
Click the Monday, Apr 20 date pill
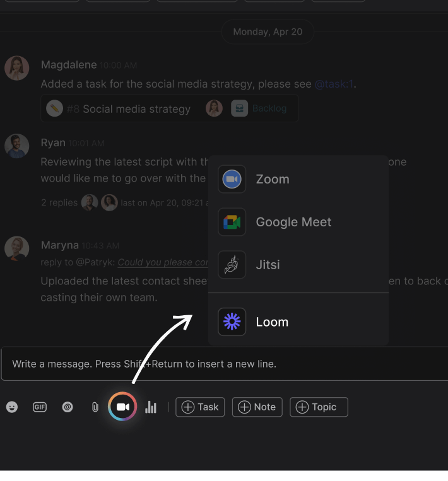pos(268,32)
